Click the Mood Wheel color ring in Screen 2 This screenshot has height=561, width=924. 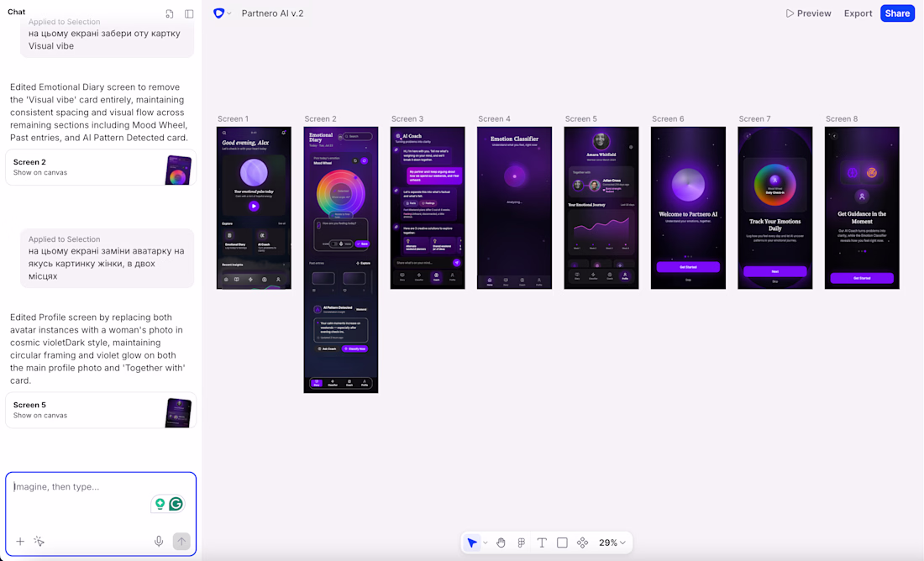click(340, 193)
